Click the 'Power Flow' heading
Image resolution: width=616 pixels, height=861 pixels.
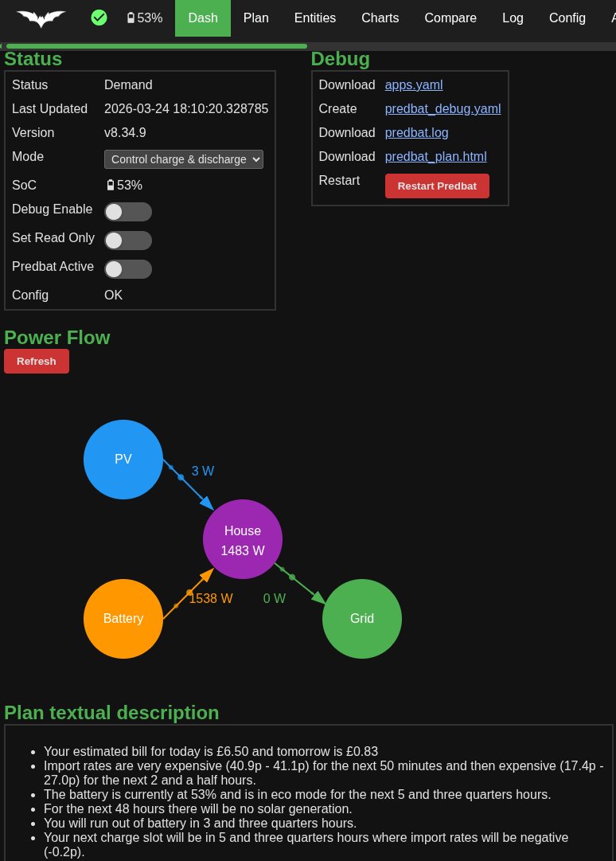(x=57, y=337)
